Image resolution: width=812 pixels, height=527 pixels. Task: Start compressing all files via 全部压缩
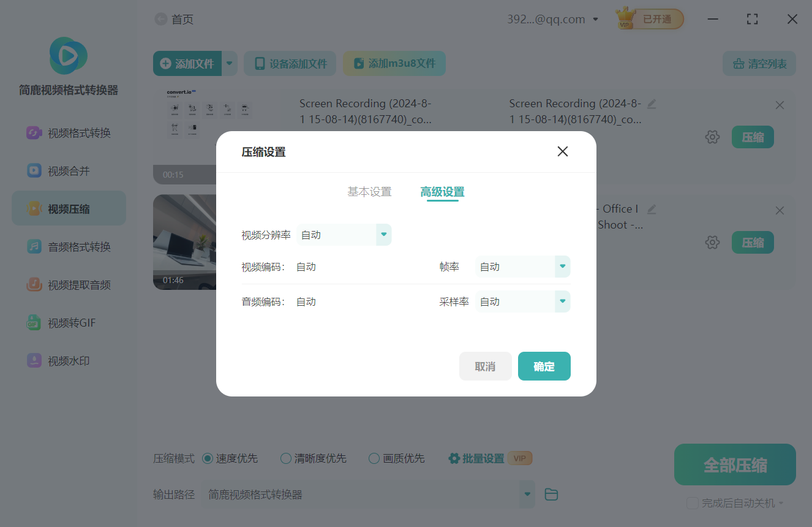734,464
